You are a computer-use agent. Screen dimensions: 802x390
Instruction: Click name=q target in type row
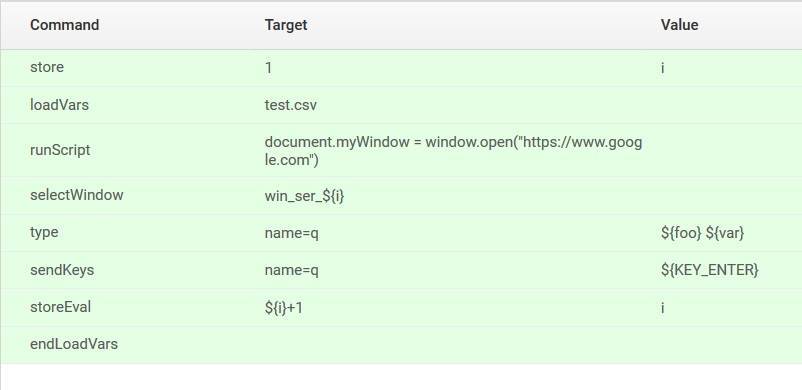click(x=292, y=233)
